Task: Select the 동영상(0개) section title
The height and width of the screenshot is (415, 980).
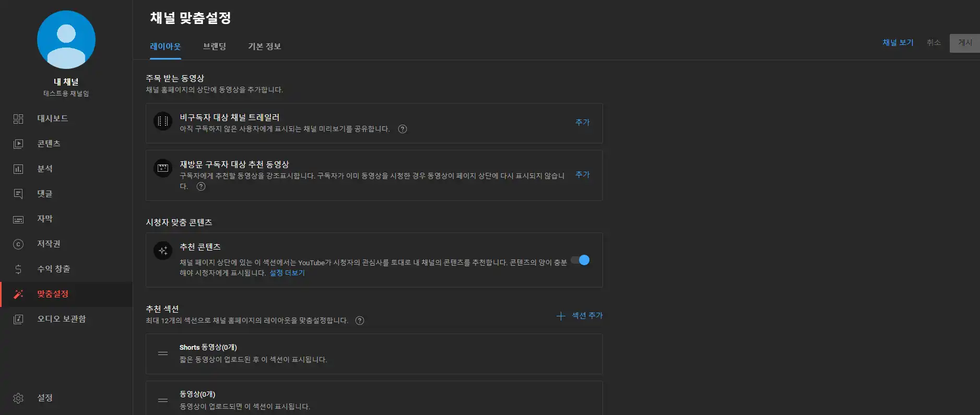Action: tap(197, 394)
